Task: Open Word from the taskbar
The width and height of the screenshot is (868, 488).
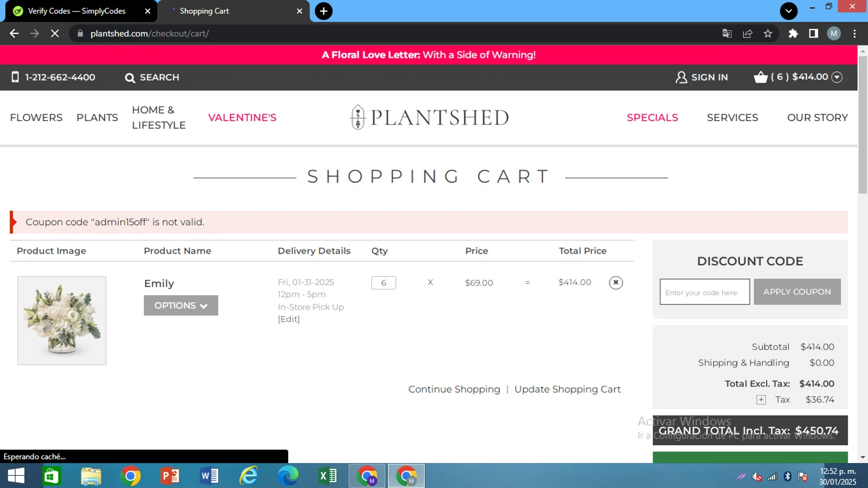Action: [209, 476]
